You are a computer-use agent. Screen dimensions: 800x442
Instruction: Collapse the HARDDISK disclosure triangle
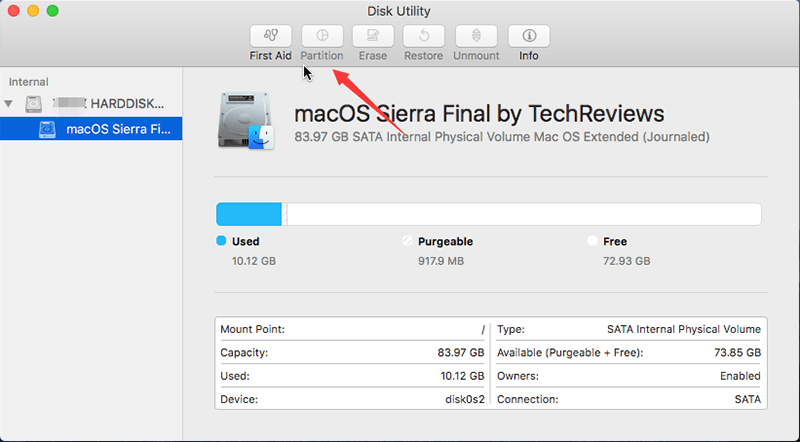8,104
